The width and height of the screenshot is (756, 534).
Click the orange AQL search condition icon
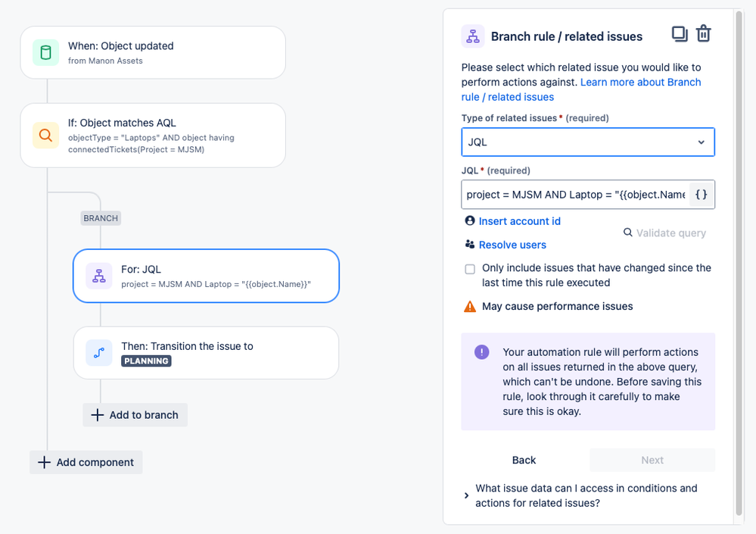pyautogui.click(x=46, y=135)
